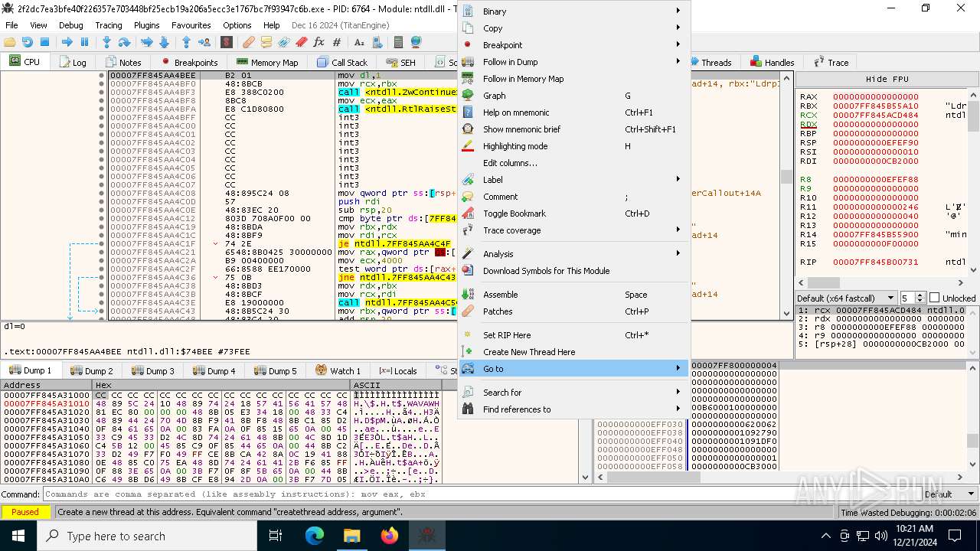Click the Labels tag toolbar icon

click(x=283, y=42)
